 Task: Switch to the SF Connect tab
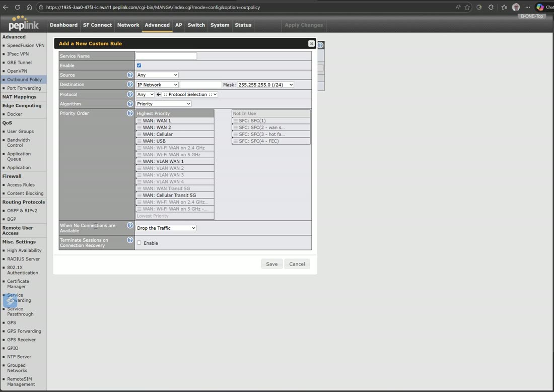(x=97, y=25)
